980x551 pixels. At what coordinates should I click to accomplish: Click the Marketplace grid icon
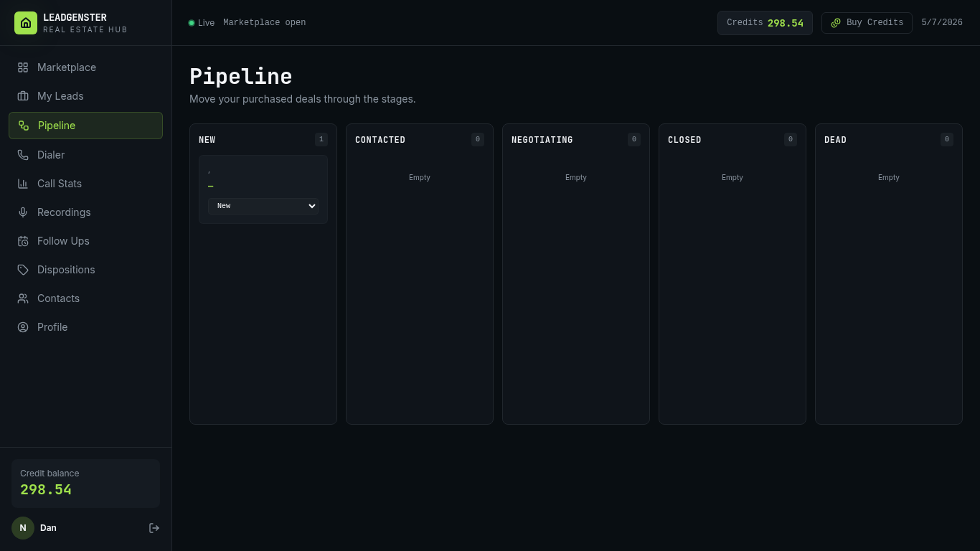tap(23, 67)
